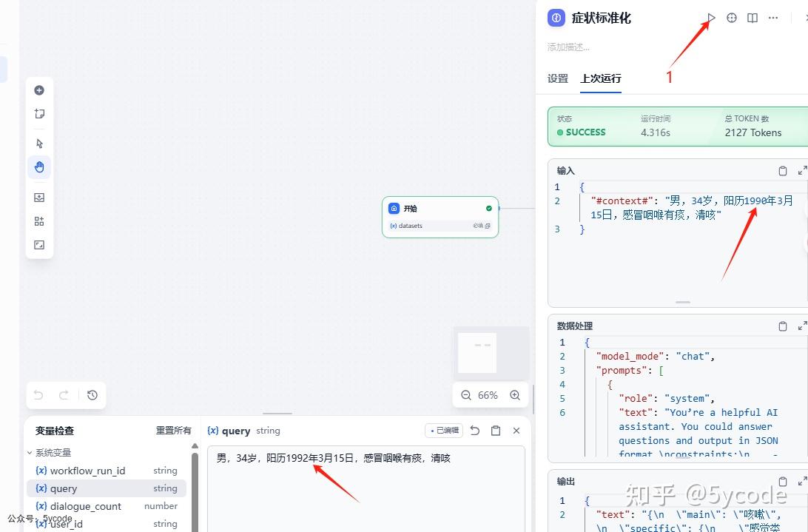Reset query value with revert icon
This screenshot has width=808, height=532.
pyautogui.click(x=475, y=431)
